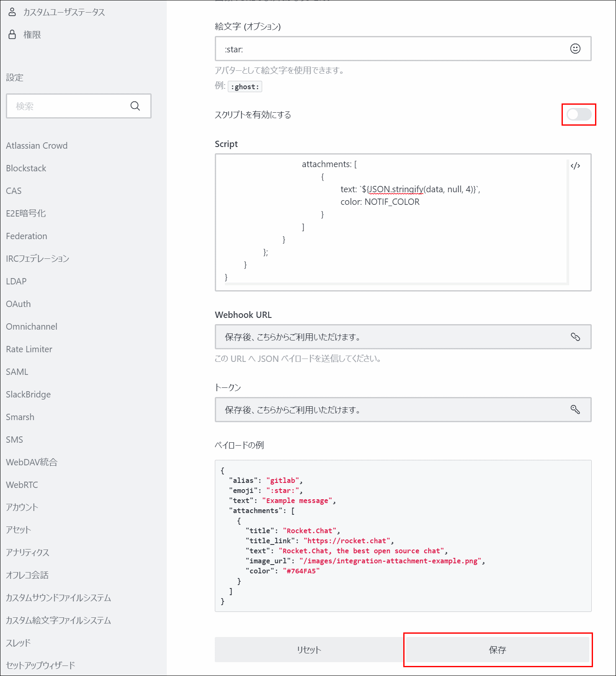Click the リセット button

click(309, 650)
